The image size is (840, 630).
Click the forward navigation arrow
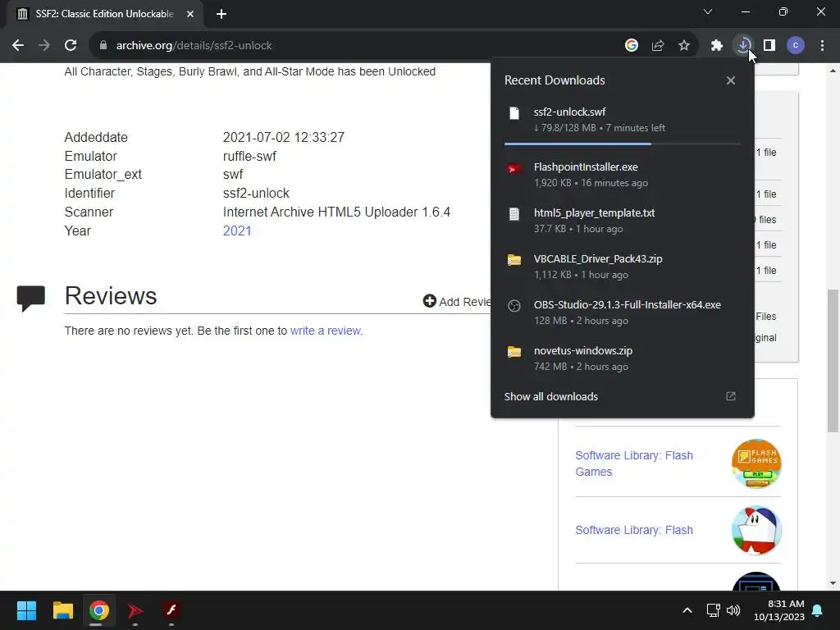click(44, 46)
